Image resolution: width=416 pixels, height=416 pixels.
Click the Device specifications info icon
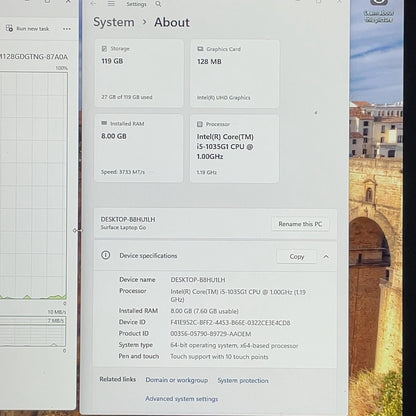[x=106, y=255]
